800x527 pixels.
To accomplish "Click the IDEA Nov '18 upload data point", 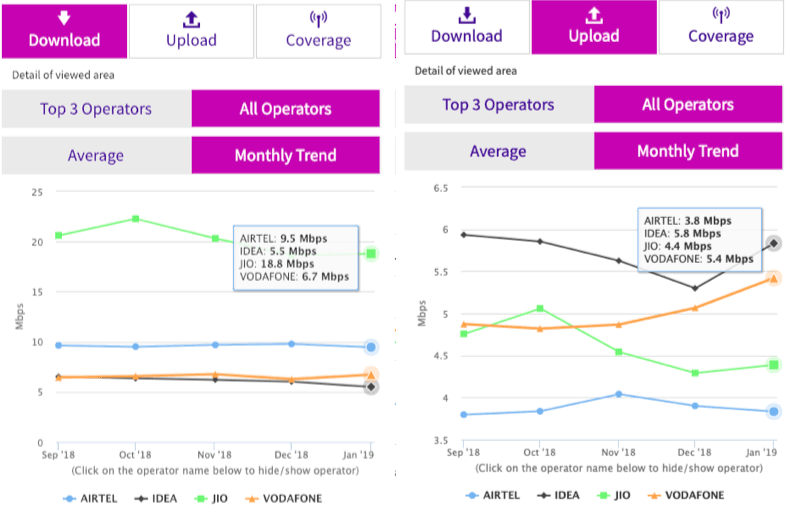I will pyautogui.click(x=619, y=261).
